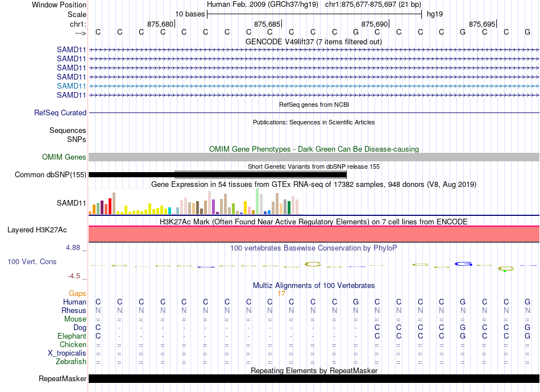Click the Mouse alignment row label
The width and height of the screenshot is (540, 392).
click(75, 319)
